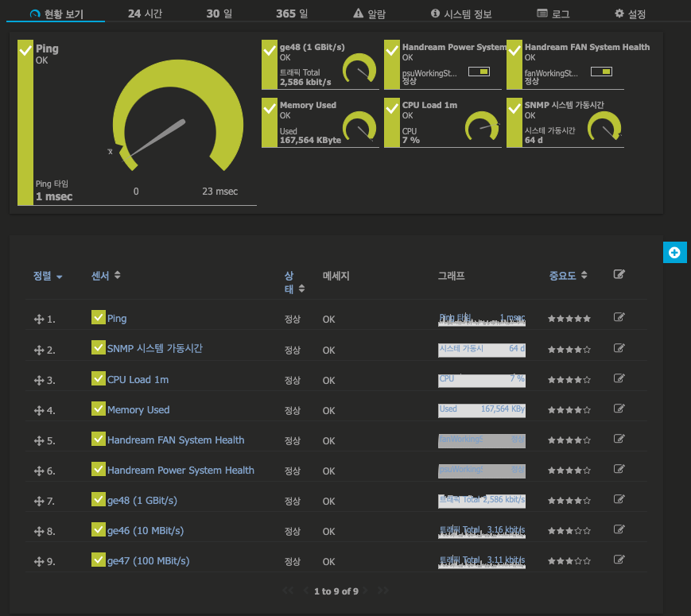Switch to the 24 시간 tab
Image resolution: width=691 pixels, height=616 pixels.
click(145, 14)
